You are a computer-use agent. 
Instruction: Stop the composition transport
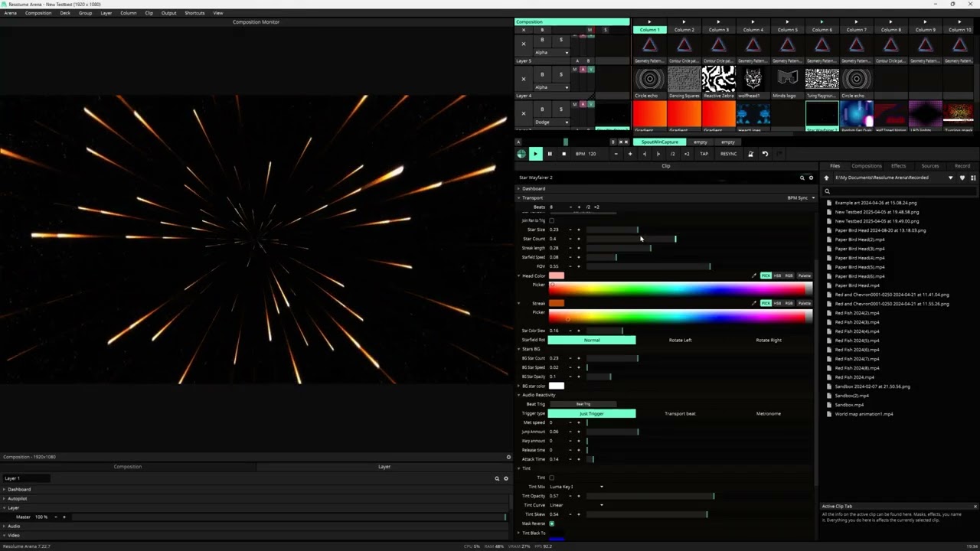(x=564, y=154)
